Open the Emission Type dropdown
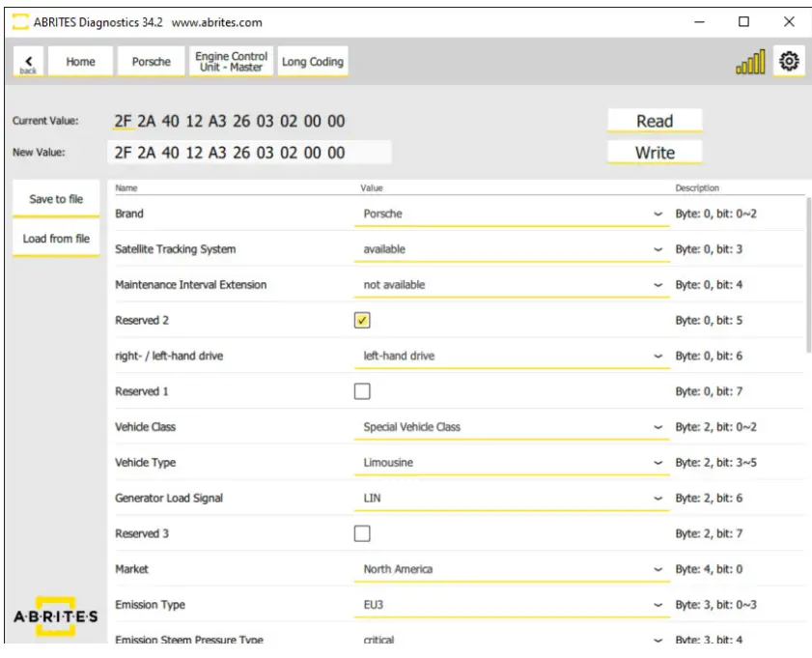Screen dimensions: 812x658 coord(511,605)
